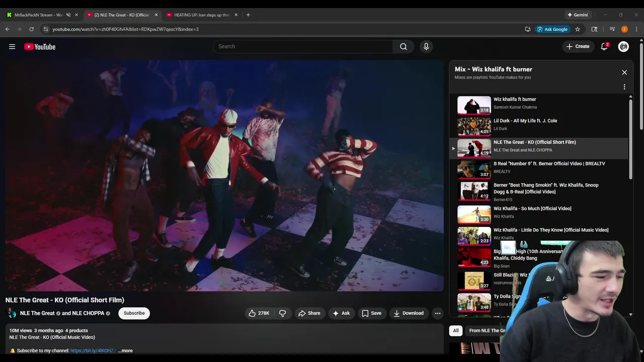Like the video with 278K thumbs up

pos(260,313)
